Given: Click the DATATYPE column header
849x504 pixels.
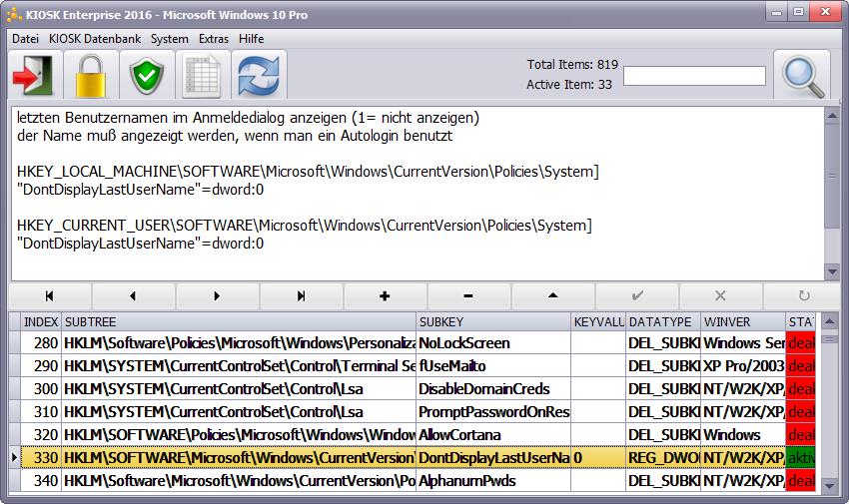Looking at the screenshot, I should 663,321.
